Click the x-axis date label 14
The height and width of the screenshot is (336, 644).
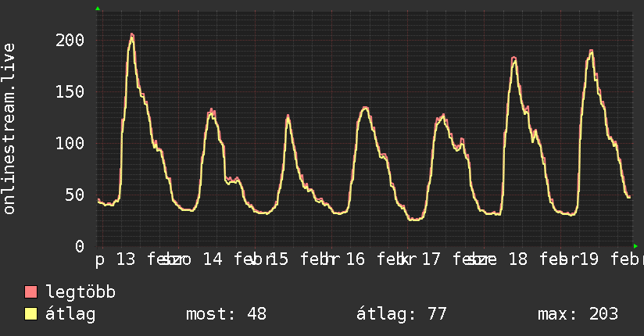(213, 259)
